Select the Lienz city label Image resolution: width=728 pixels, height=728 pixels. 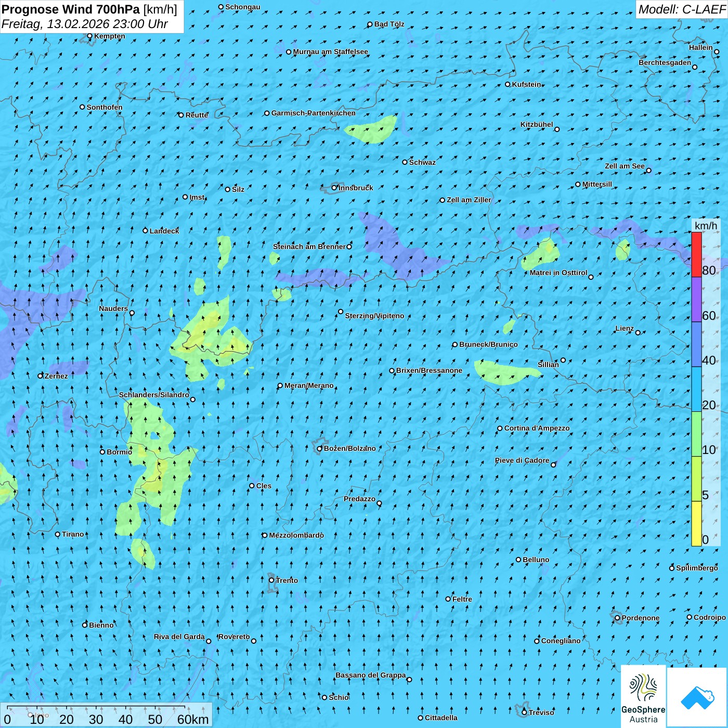point(625,328)
